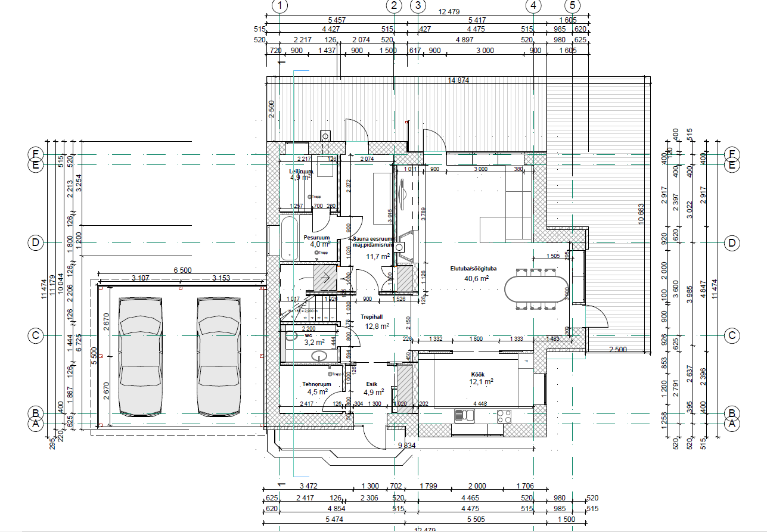Select the 6 500 carport width dimension
Viewport: 767px width, 532px height.
point(182,270)
